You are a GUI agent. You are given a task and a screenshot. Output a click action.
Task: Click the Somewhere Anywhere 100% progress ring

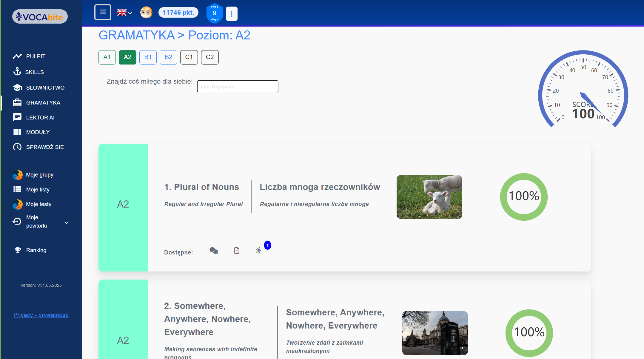529,333
